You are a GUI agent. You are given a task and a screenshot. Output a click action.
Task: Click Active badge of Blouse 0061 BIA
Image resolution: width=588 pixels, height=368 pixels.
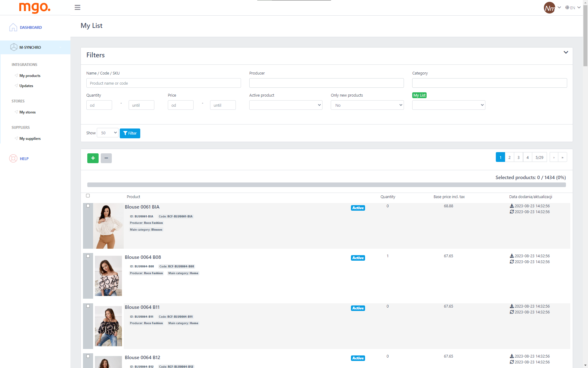click(358, 208)
